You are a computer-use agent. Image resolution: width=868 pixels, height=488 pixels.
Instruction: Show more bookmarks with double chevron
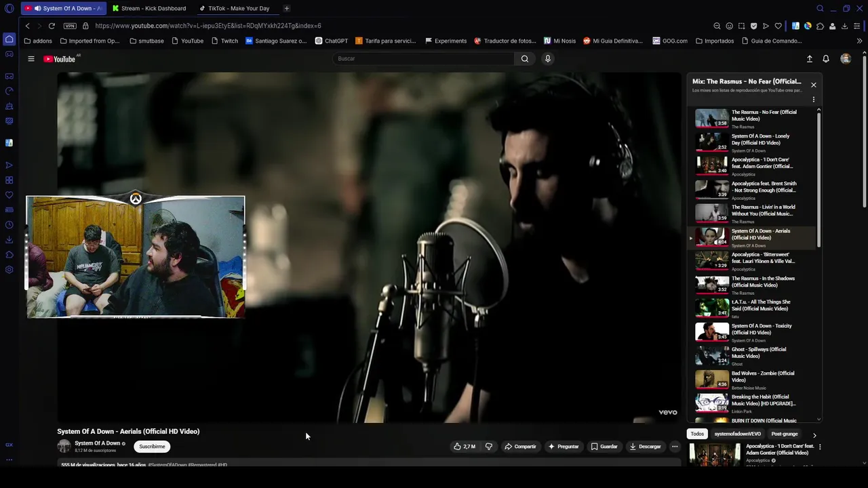859,41
